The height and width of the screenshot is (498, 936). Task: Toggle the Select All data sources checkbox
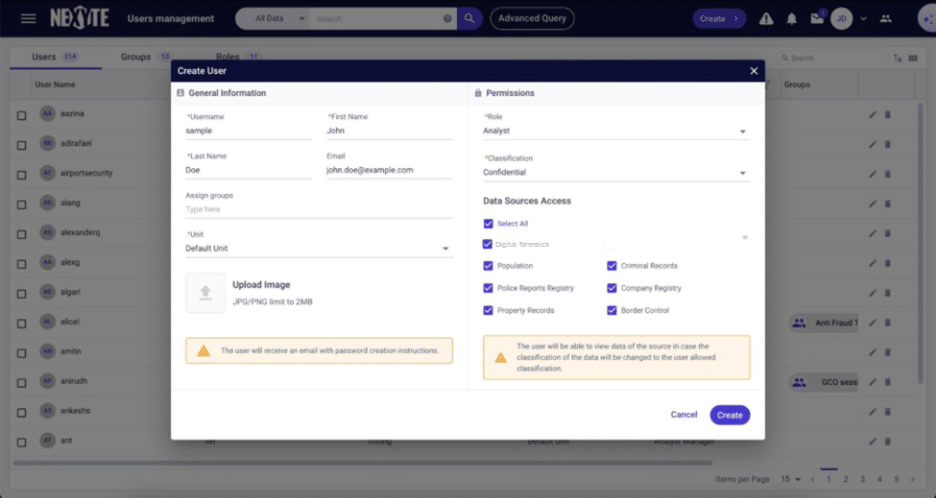tap(488, 224)
